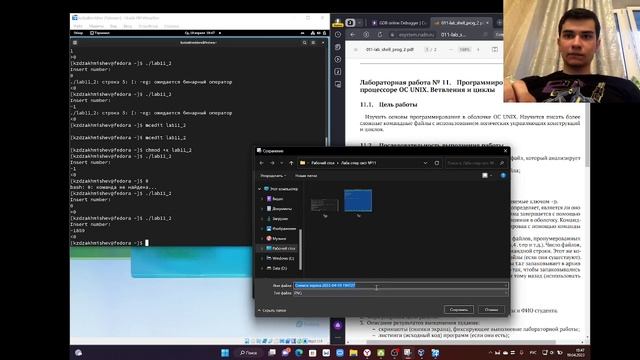Click the save dialog tree scrollbar
640x360 pixels.
301,249
